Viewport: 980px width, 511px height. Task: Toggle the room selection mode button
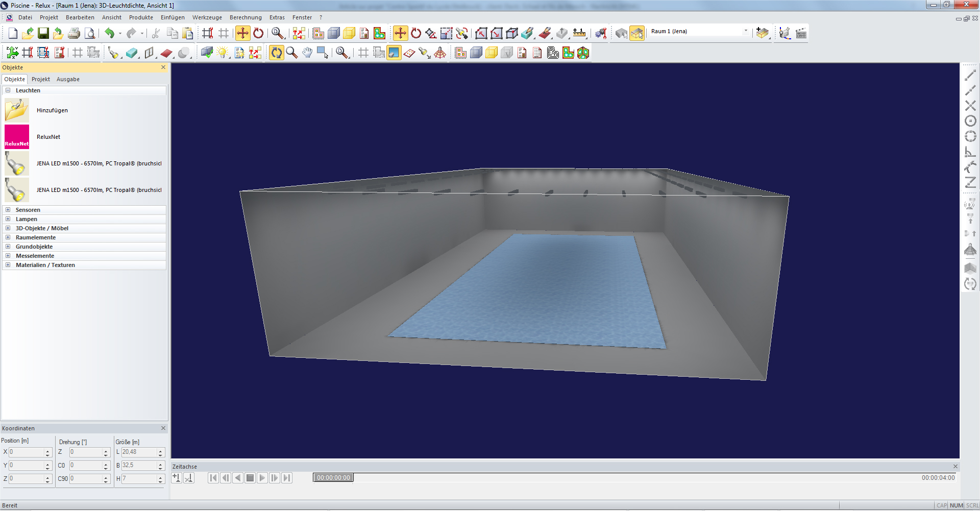pos(636,34)
